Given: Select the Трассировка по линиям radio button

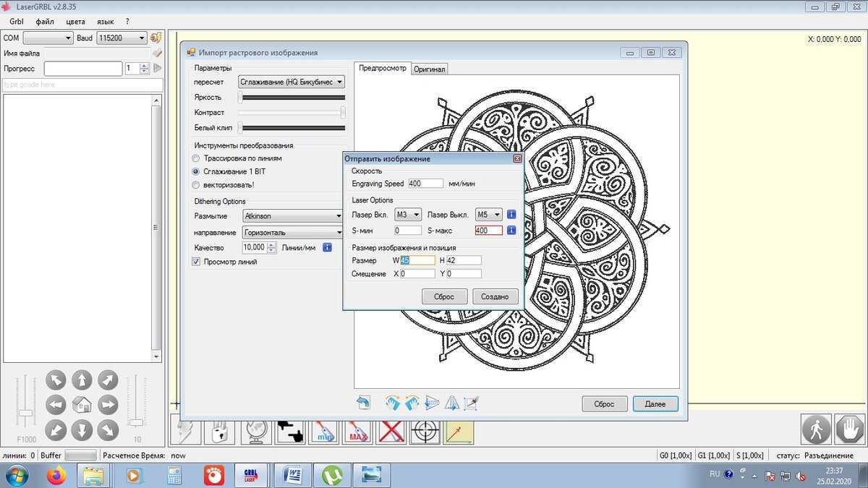Looking at the screenshot, I should [x=196, y=158].
